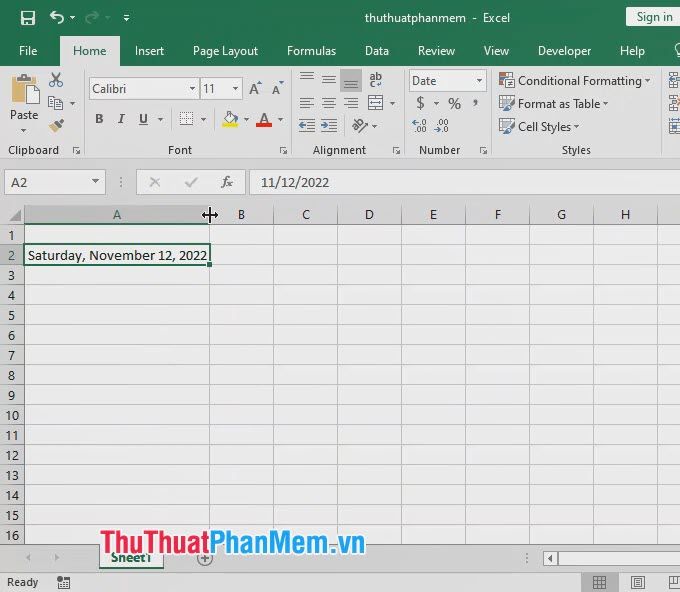Open the Calibri font name dropdown
This screenshot has height=592, width=680.
point(192,89)
